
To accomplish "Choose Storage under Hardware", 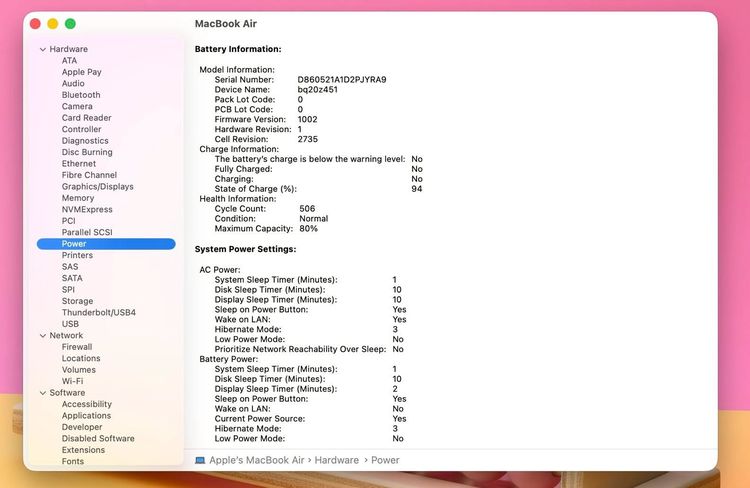I will coord(77,301).
